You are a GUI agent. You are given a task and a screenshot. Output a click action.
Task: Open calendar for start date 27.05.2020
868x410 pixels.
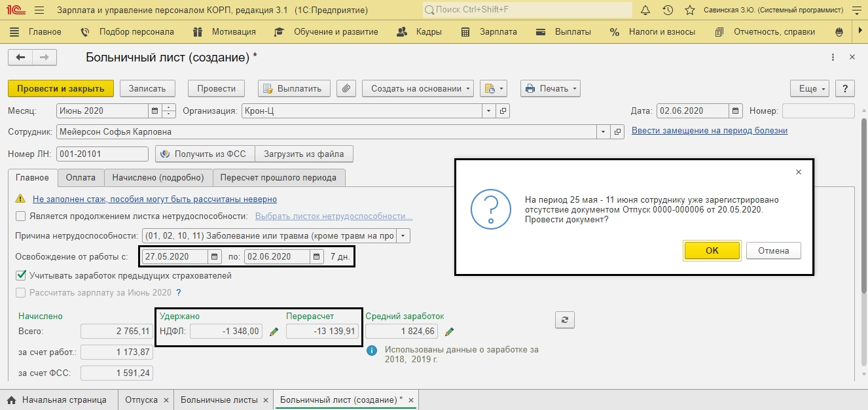[214, 256]
